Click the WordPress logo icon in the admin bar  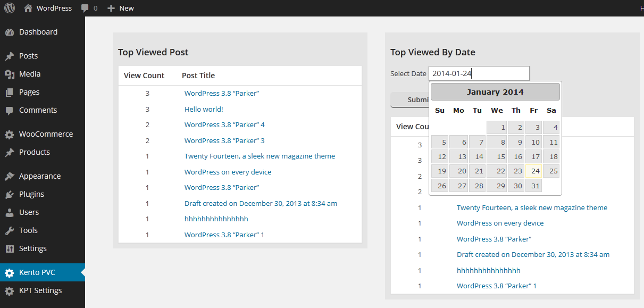[x=10, y=8]
